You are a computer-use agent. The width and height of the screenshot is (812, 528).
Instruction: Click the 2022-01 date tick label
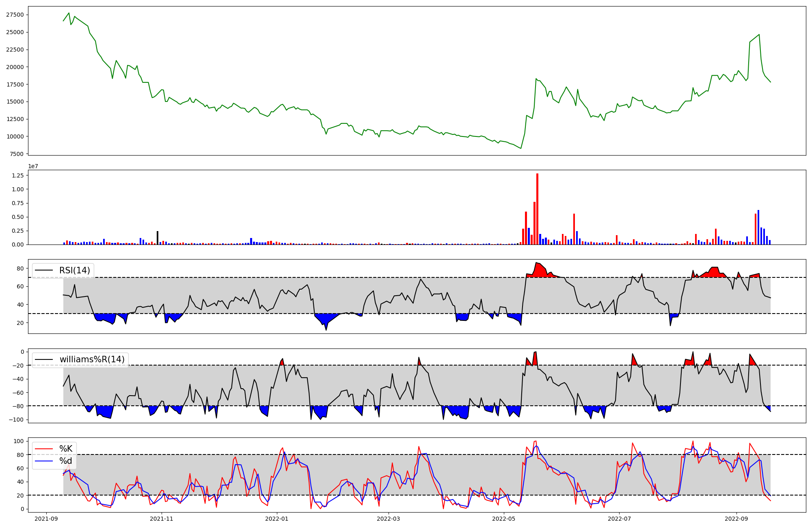(x=277, y=519)
